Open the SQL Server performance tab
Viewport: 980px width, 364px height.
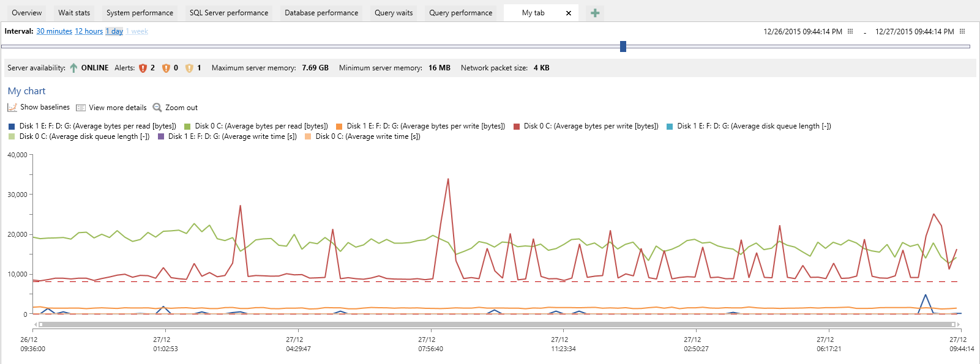(x=229, y=13)
